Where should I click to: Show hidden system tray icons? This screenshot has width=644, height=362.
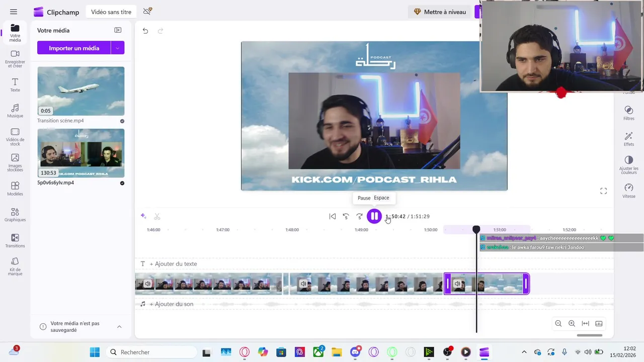tap(524, 352)
